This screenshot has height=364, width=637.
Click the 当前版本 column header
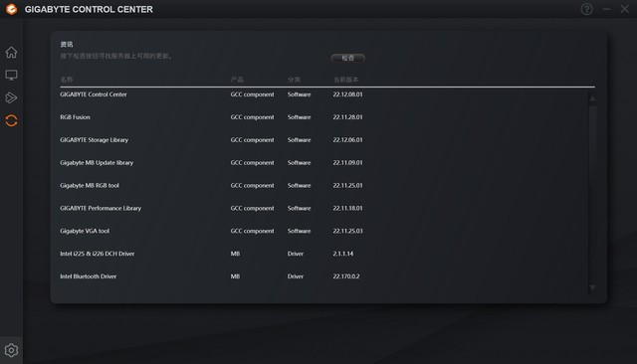pos(345,80)
